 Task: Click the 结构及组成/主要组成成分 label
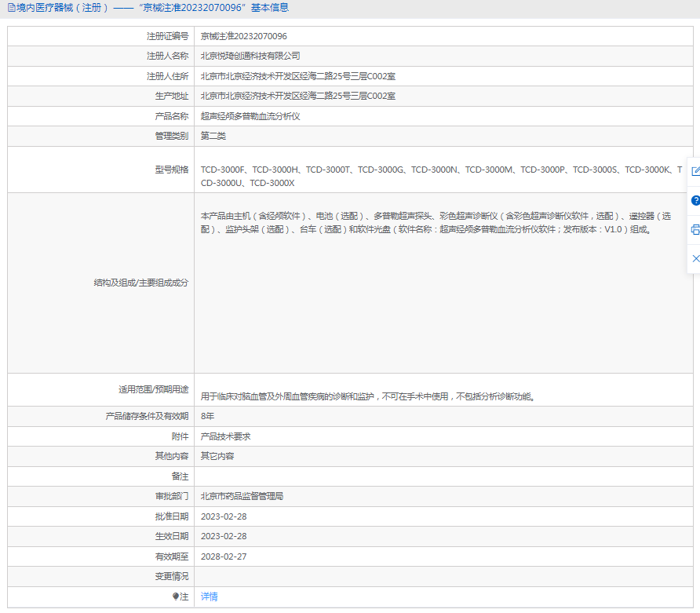click(x=141, y=283)
